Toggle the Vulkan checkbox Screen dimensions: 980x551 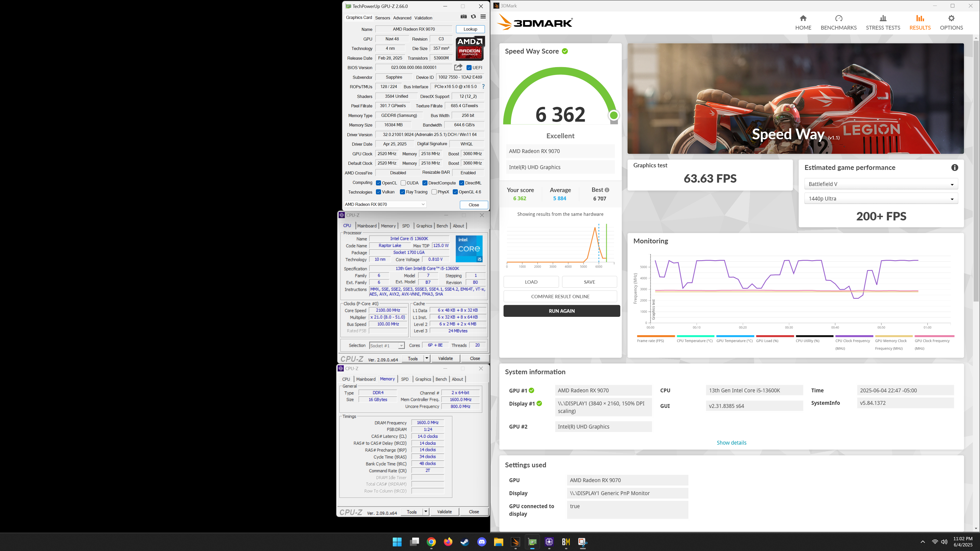point(378,192)
